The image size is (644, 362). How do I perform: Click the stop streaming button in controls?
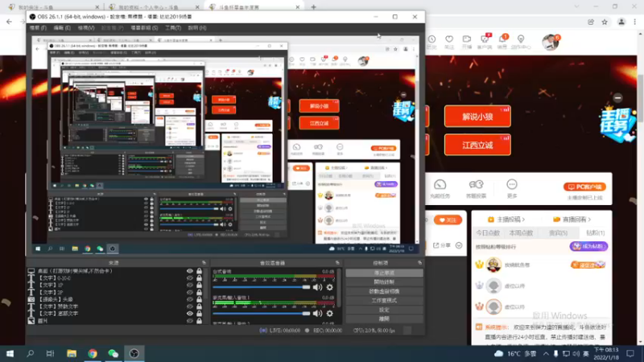[x=384, y=273]
